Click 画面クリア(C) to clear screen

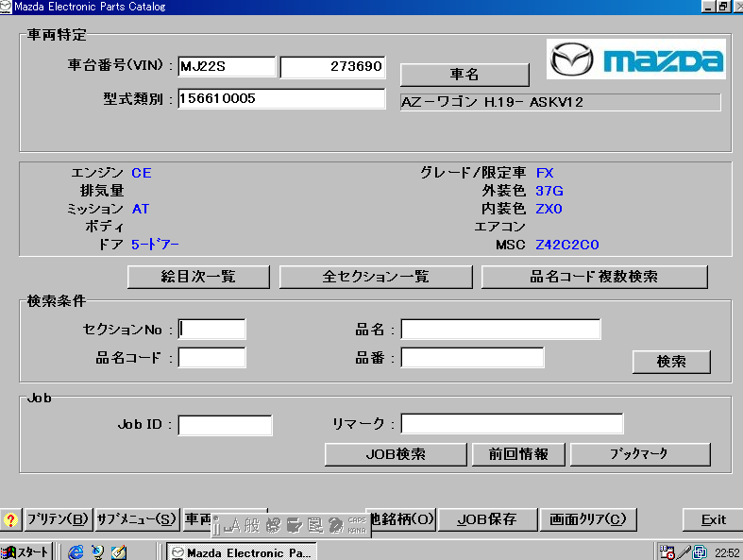[587, 519]
